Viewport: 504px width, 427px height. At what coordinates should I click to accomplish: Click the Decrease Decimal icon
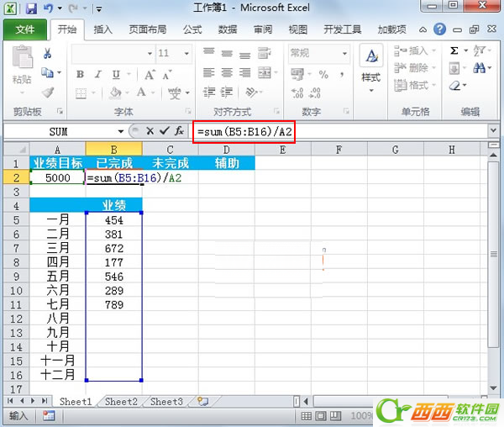314,93
